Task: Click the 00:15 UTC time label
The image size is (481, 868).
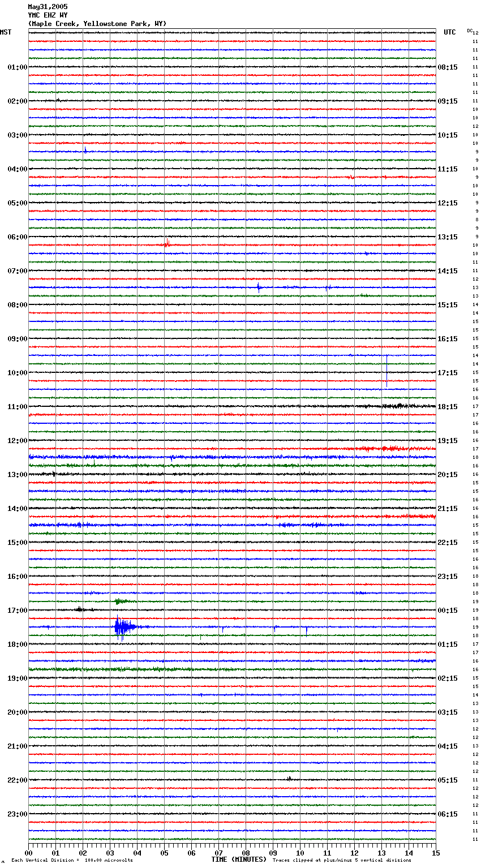Action: [448, 611]
